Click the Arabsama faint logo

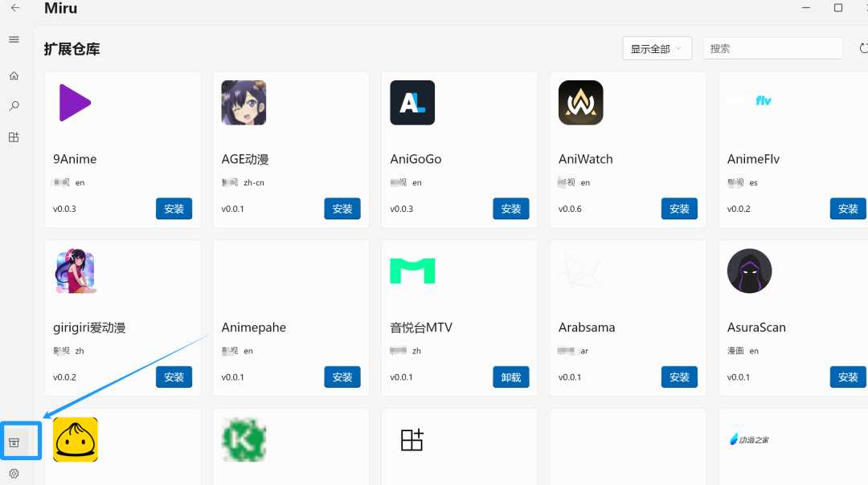point(581,271)
